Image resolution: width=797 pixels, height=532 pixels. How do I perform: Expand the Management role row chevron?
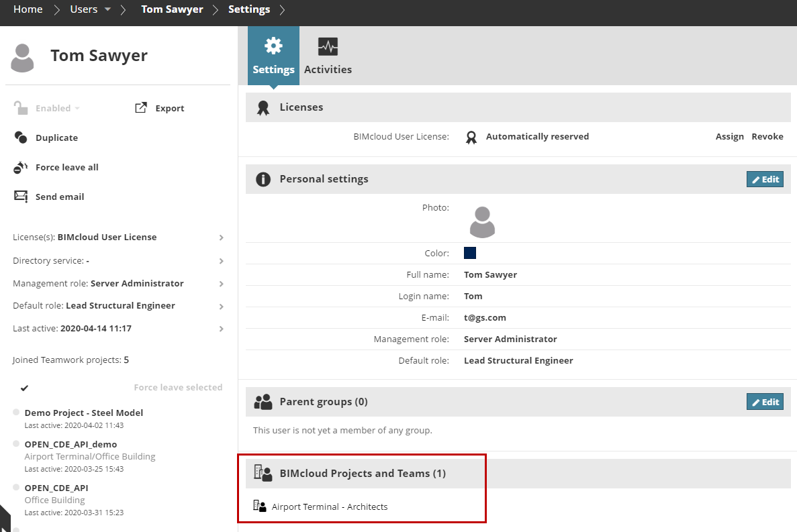click(221, 284)
